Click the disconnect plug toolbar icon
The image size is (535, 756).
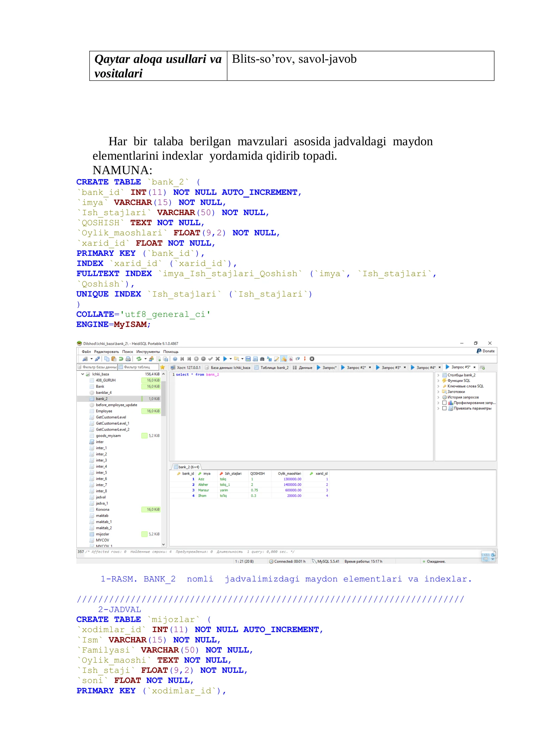click(x=97, y=359)
